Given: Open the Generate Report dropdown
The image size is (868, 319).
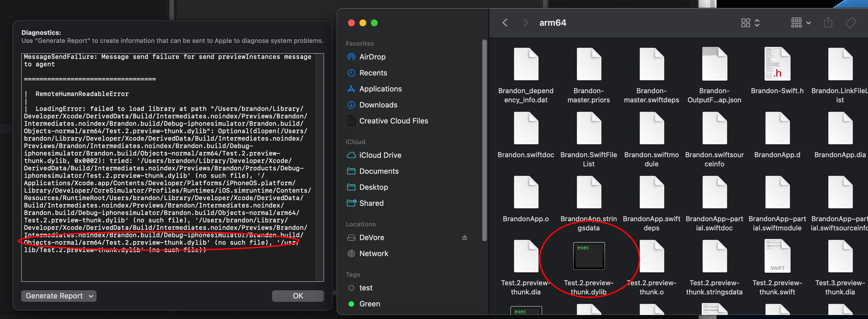Looking at the screenshot, I should pyautogui.click(x=59, y=296).
